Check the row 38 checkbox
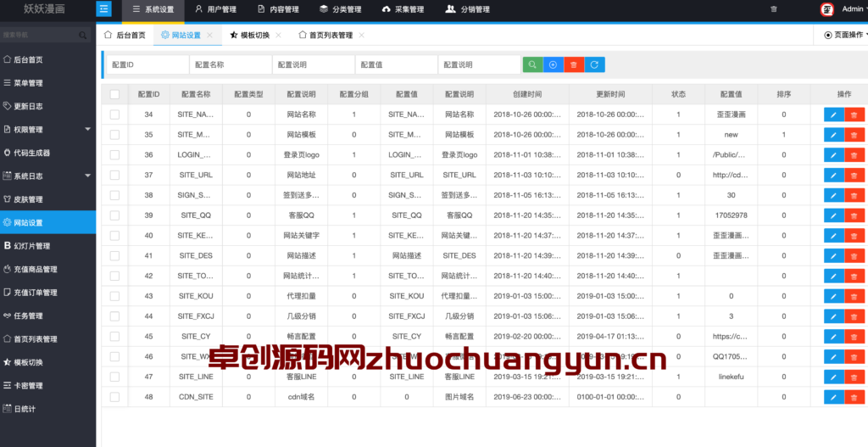Image resolution: width=868 pixels, height=447 pixels. point(114,196)
